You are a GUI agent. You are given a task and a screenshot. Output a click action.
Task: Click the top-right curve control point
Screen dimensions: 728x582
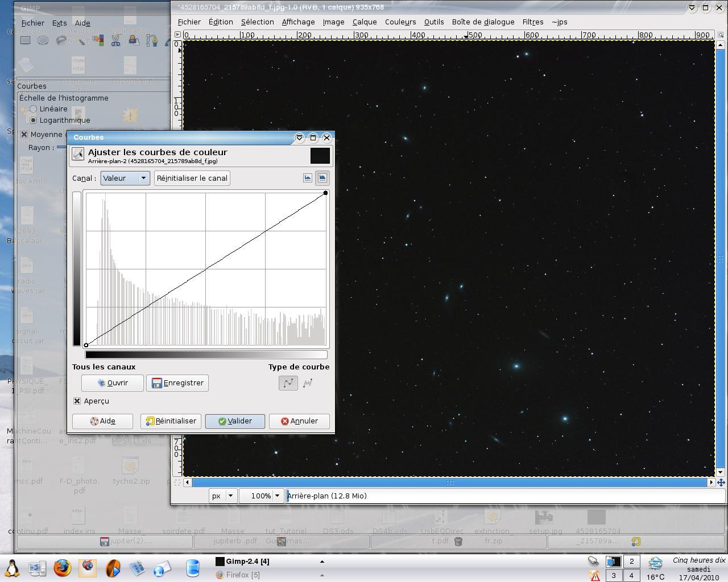pyautogui.click(x=325, y=193)
